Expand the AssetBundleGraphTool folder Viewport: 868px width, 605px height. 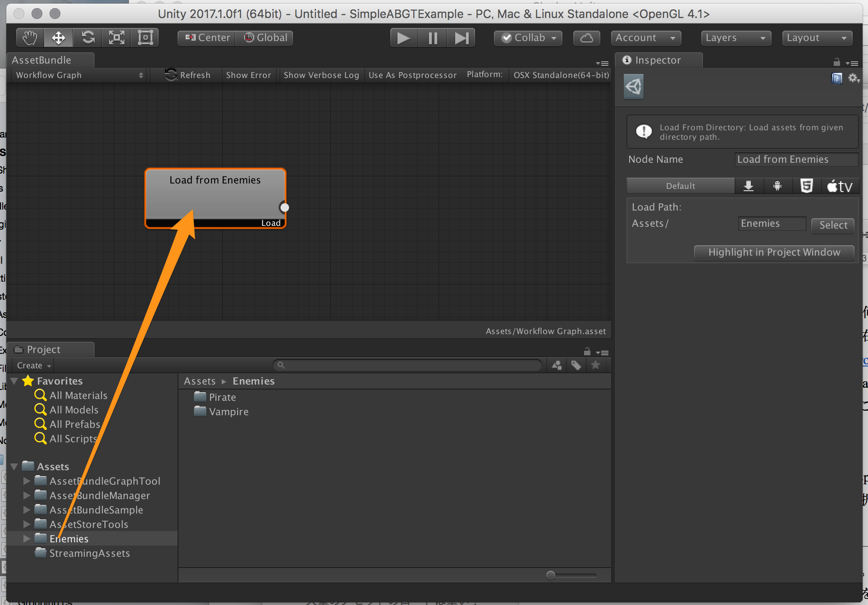coord(27,481)
